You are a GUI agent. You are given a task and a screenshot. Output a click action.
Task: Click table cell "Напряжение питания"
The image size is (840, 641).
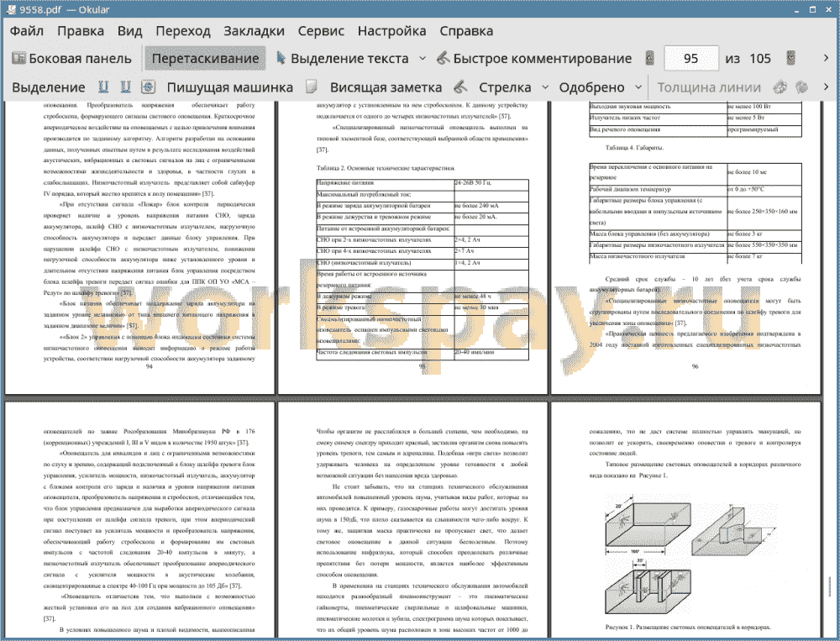tap(386, 183)
